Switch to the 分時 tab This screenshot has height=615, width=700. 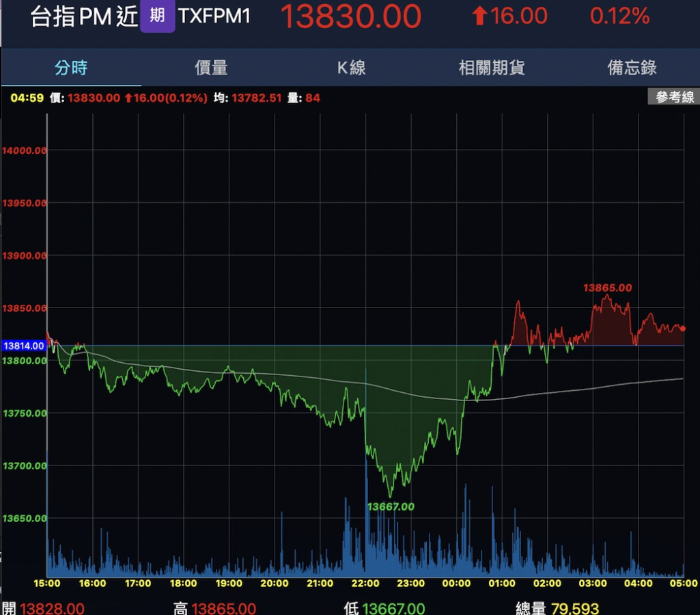71,68
